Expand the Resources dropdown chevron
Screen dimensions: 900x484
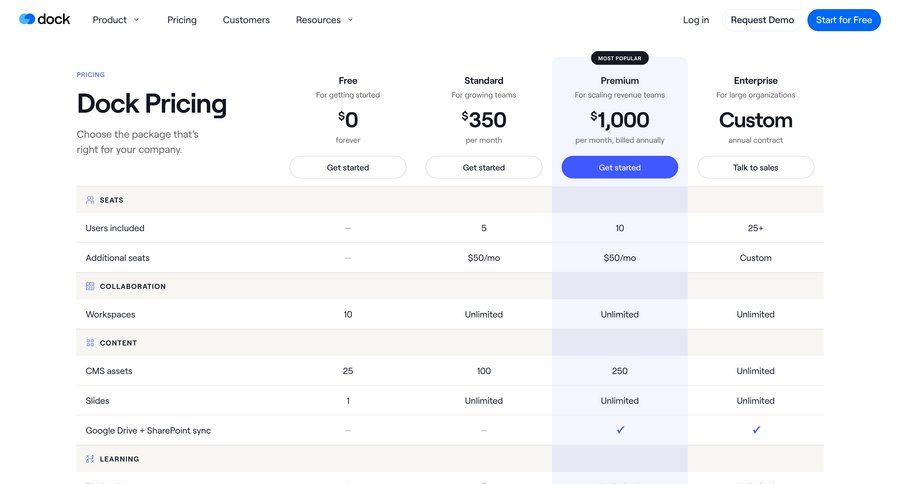[x=350, y=20]
